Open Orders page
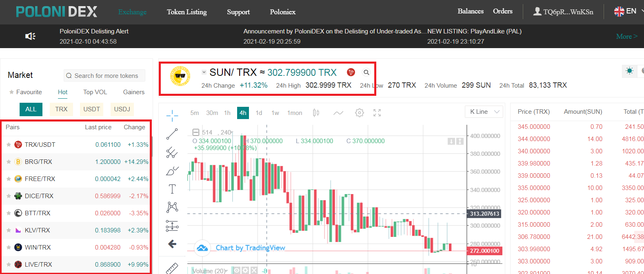 tap(503, 11)
